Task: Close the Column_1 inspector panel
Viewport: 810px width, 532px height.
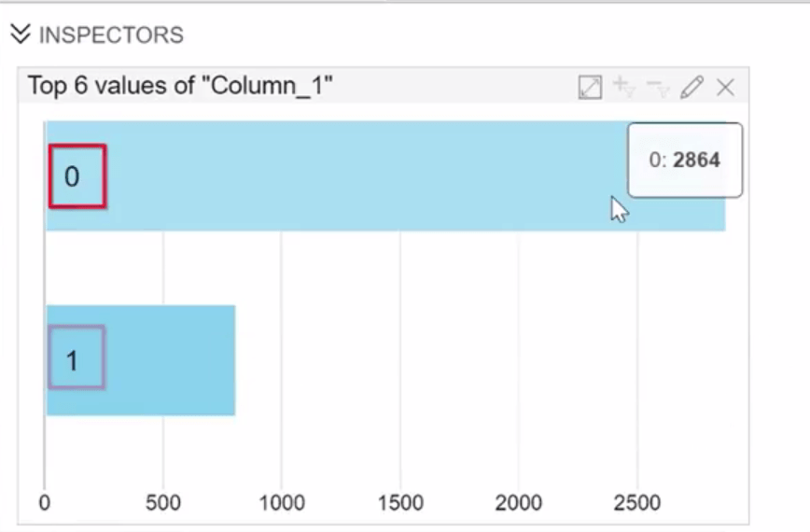Action: (x=725, y=88)
